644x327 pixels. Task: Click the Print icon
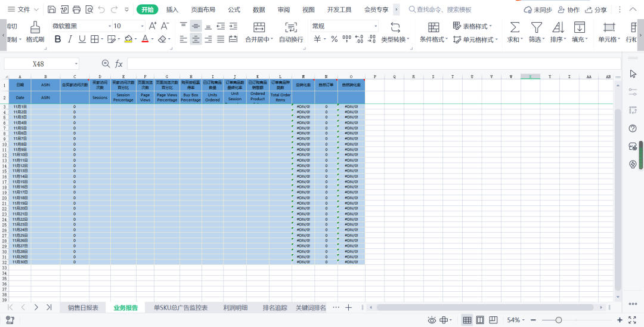coord(77,10)
